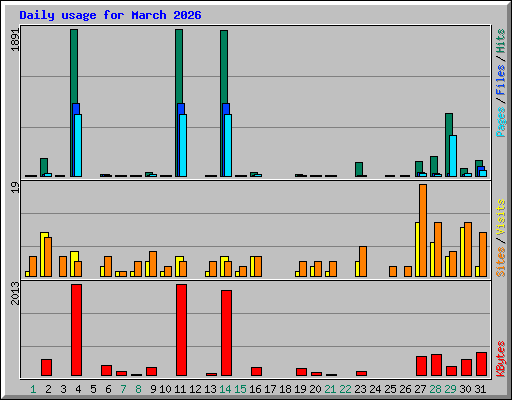Click the yellow Visits bar for day 27
Screen dimensions: 512x400
tap(417, 249)
